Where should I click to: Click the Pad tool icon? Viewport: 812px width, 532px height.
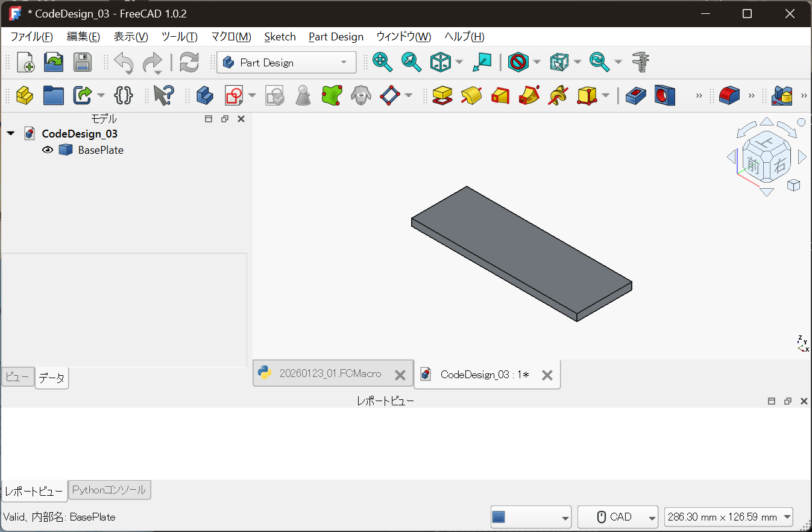coord(442,95)
